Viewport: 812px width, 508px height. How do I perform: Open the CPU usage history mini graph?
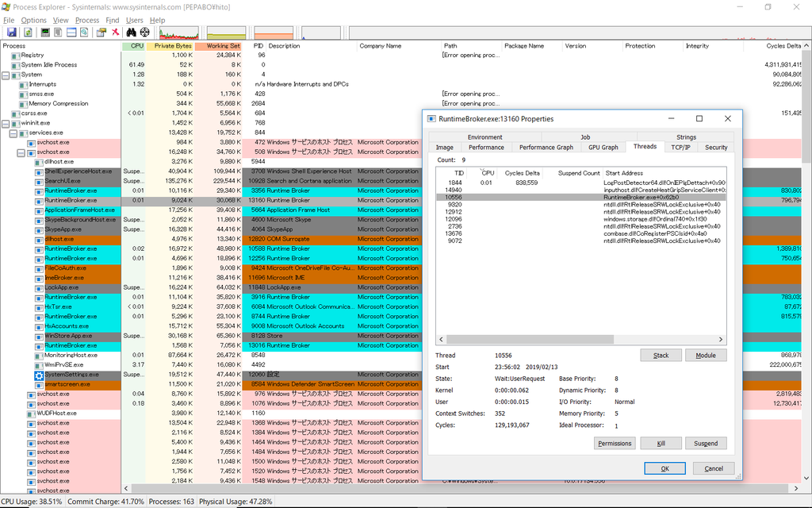click(178, 33)
